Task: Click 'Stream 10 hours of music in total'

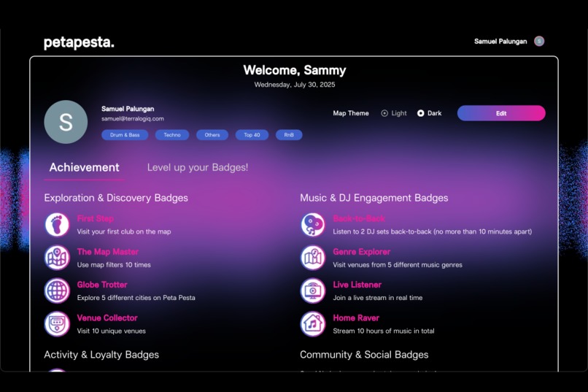Action: (x=384, y=331)
